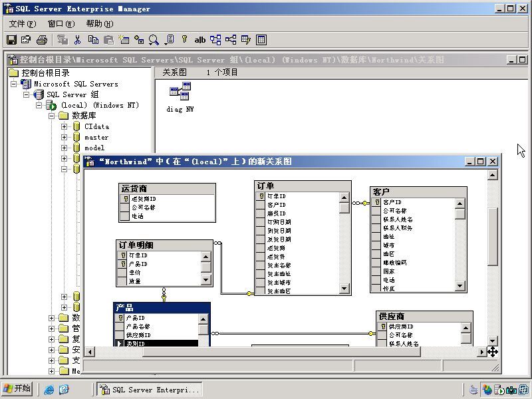Open the Zoom magnifier tool

point(154,40)
